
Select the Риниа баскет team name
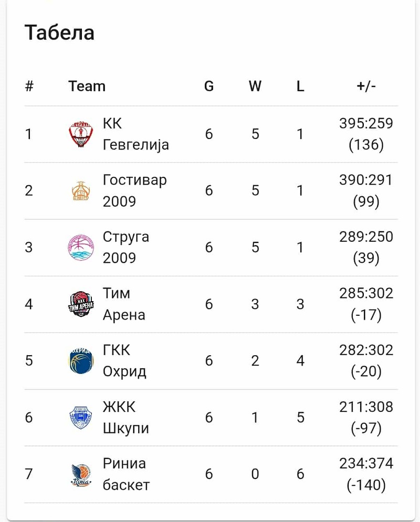126,474
